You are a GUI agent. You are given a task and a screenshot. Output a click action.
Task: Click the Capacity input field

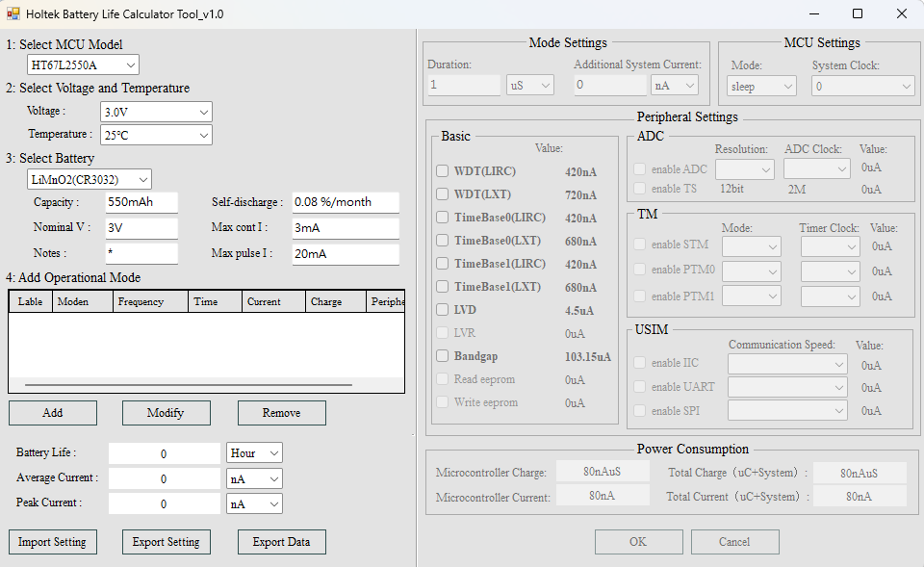coord(141,202)
